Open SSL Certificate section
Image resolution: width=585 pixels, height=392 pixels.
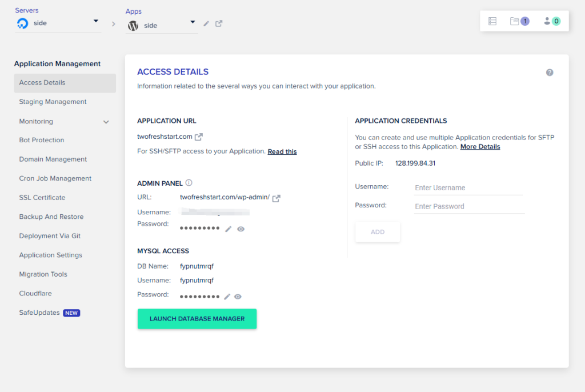42,198
